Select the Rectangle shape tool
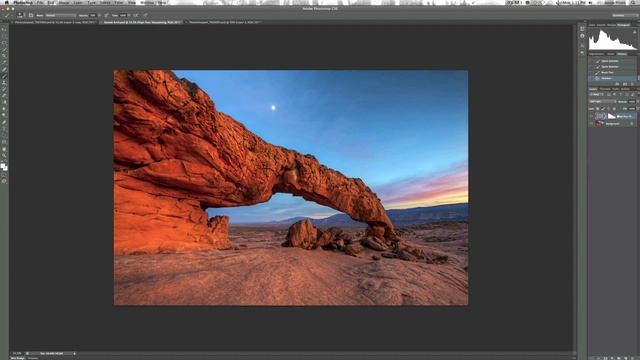This screenshot has width=640, height=360. click(4, 142)
